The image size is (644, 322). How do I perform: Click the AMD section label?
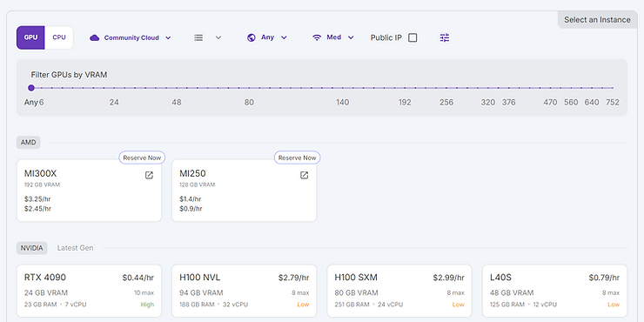[x=29, y=143]
